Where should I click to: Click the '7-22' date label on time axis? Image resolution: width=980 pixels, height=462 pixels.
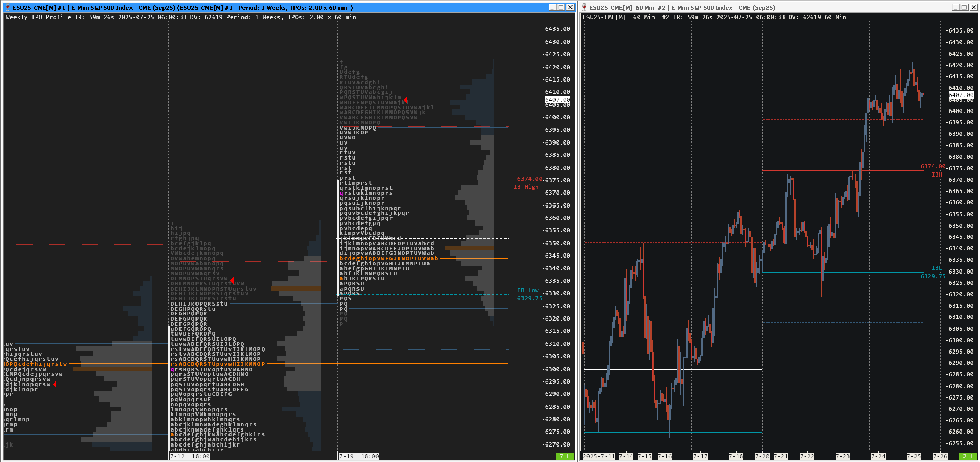[807, 456]
